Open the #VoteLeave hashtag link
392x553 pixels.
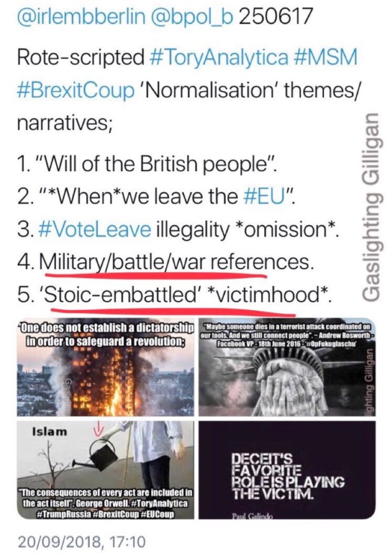pyautogui.click(x=94, y=229)
